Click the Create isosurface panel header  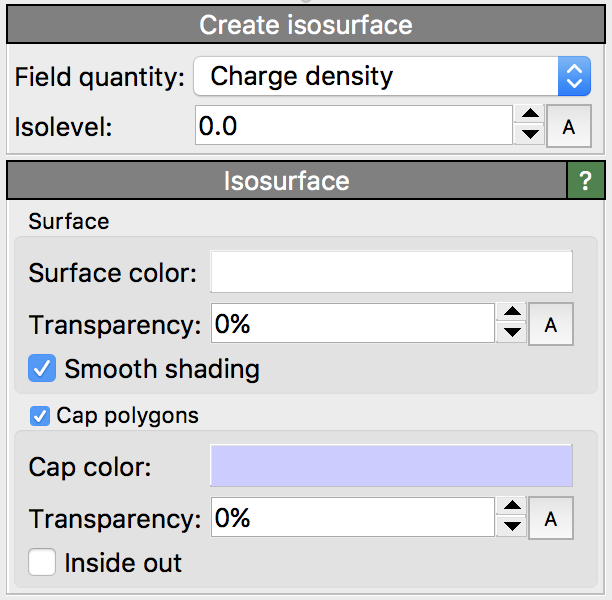(305, 26)
